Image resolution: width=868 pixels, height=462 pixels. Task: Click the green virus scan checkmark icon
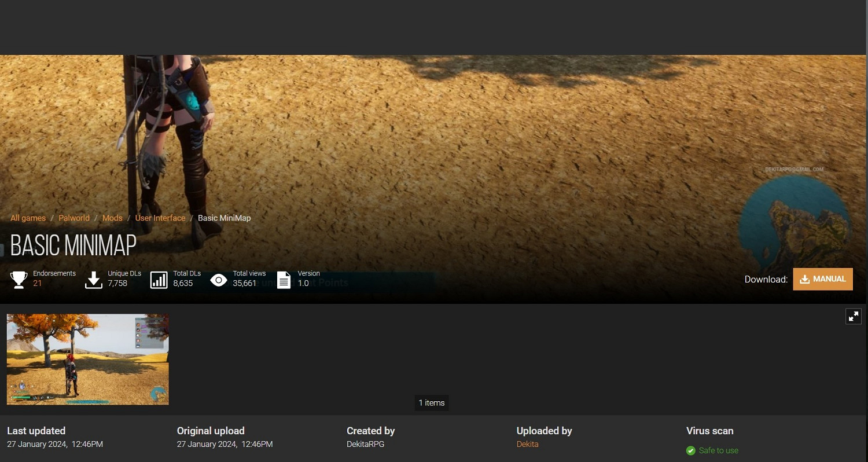coord(690,450)
